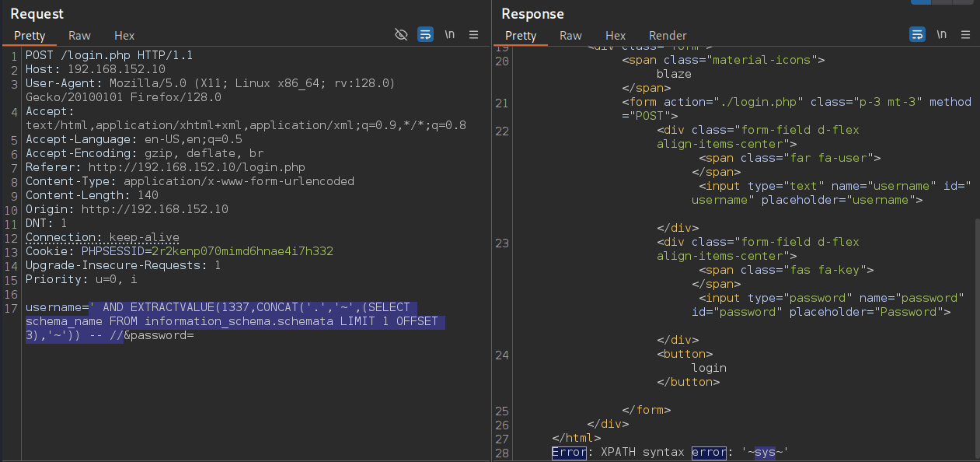Click the highlighted EXTRACTVALUE SQL payload
The height and width of the screenshot is (462, 980).
coord(235,321)
